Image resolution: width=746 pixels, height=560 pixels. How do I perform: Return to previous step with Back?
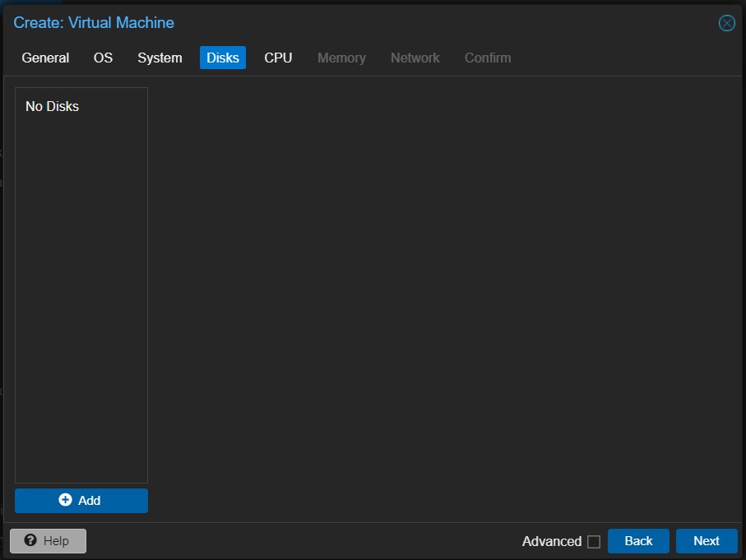click(638, 541)
